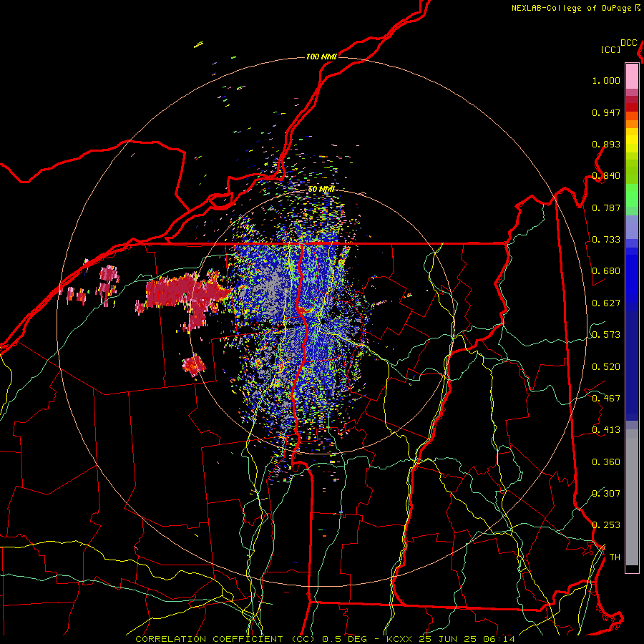Click the small red echo southwest of radar
Viewport: 644px width, 644px height.
(x=193, y=366)
